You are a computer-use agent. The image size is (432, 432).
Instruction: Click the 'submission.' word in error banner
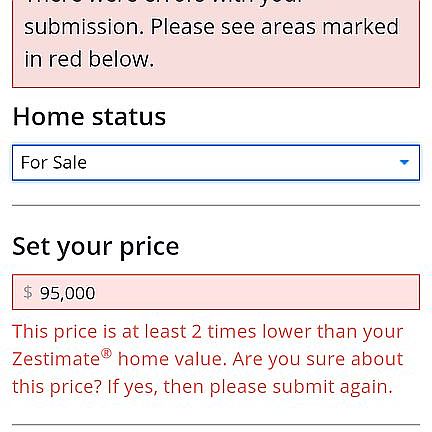tap(84, 27)
